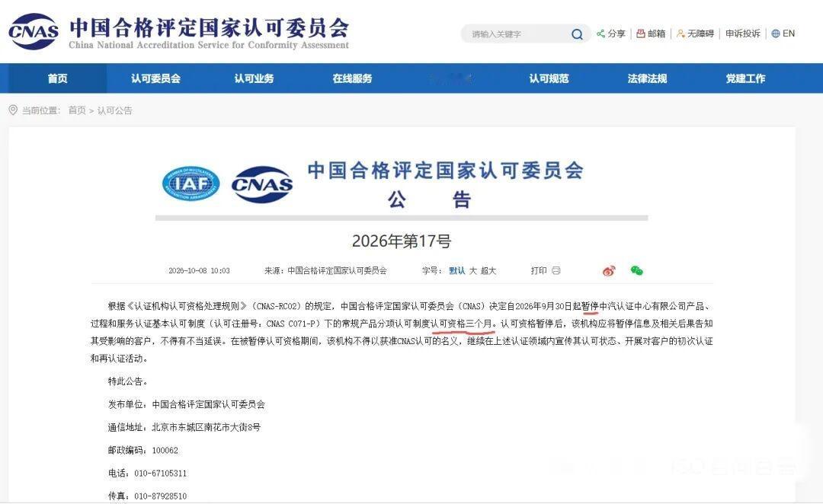Click the accessibility icon beside 无障碍

[680, 33]
